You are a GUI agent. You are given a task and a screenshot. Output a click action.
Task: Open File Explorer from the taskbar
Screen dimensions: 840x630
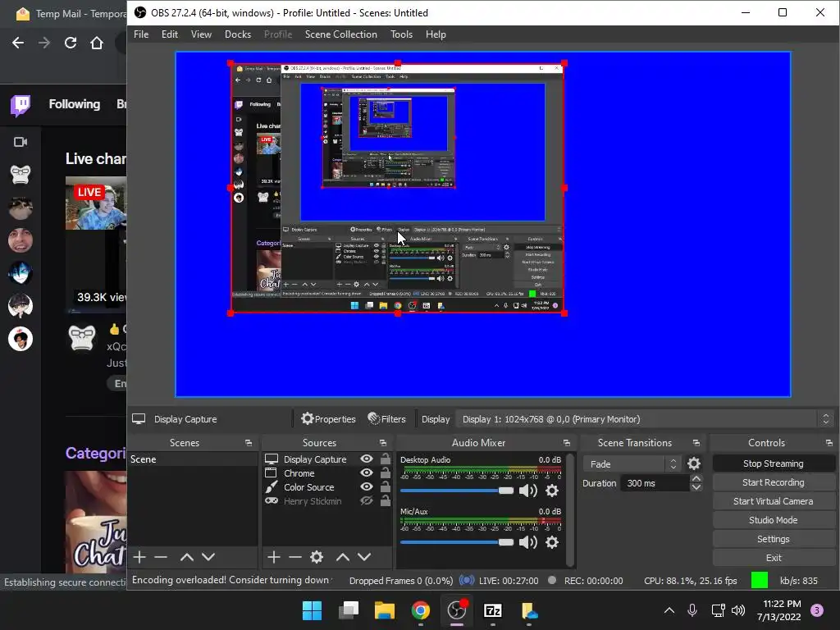tap(384, 610)
